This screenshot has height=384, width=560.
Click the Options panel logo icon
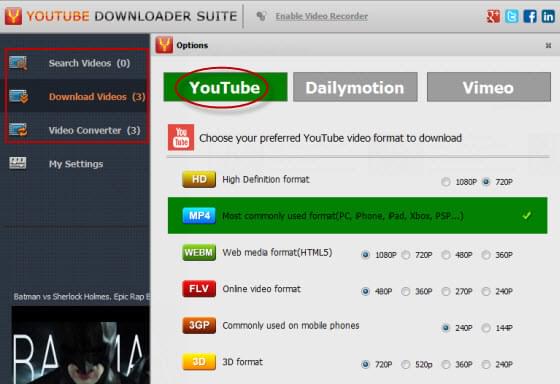[164, 45]
